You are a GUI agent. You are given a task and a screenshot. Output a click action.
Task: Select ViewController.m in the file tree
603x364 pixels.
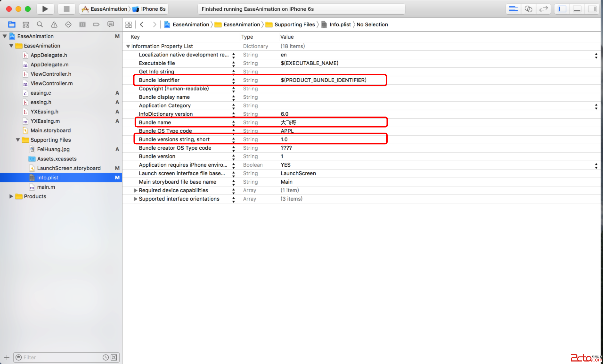[51, 83]
